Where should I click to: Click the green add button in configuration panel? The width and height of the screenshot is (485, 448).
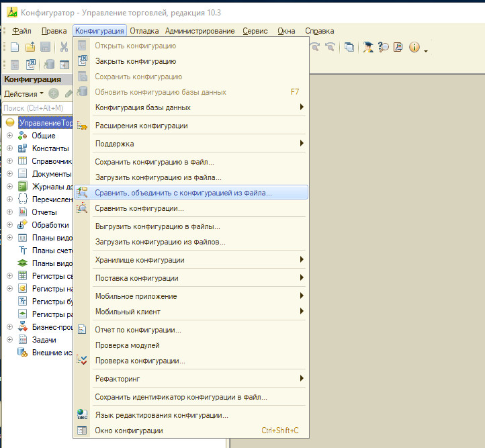pos(54,93)
